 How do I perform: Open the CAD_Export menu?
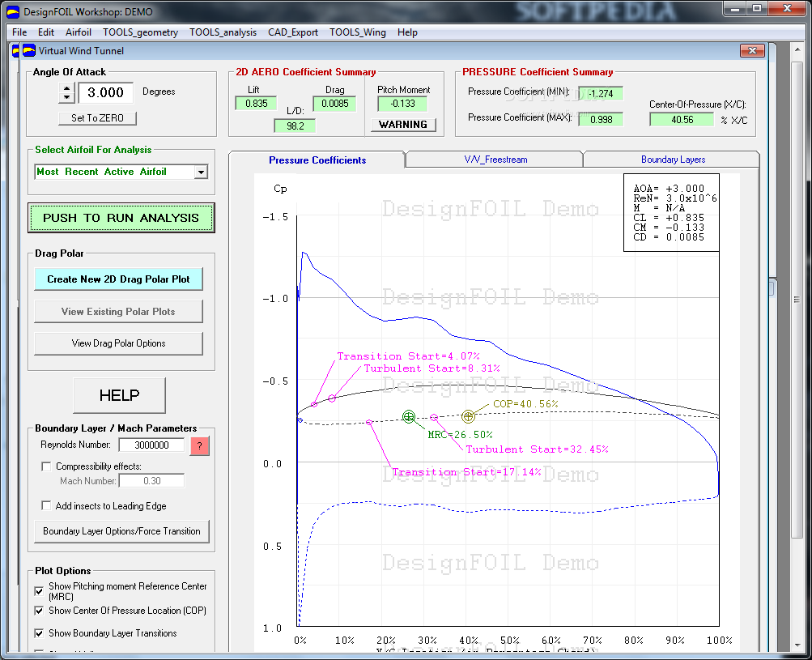click(x=292, y=32)
